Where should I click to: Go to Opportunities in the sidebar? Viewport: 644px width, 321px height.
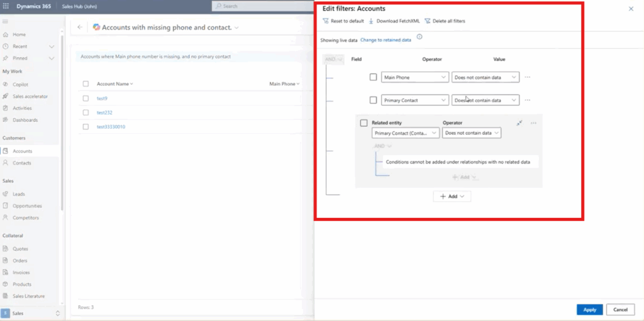click(x=27, y=206)
